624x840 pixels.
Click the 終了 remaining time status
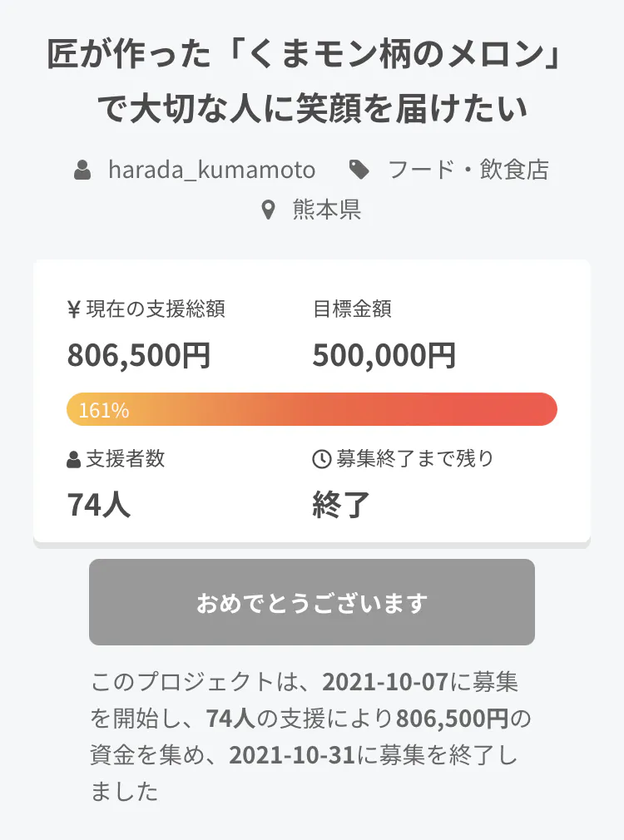point(341,504)
